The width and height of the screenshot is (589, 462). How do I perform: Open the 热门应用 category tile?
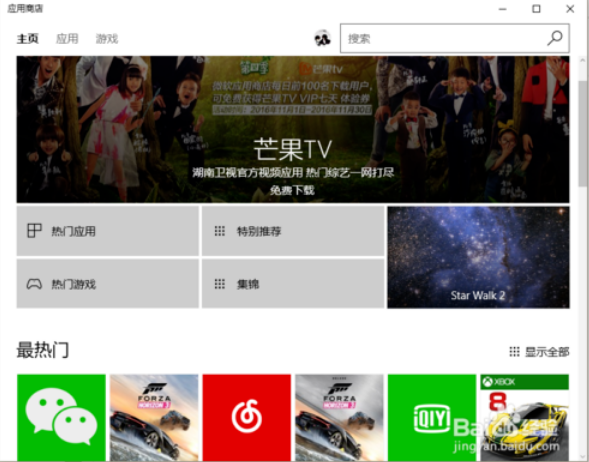(x=107, y=231)
